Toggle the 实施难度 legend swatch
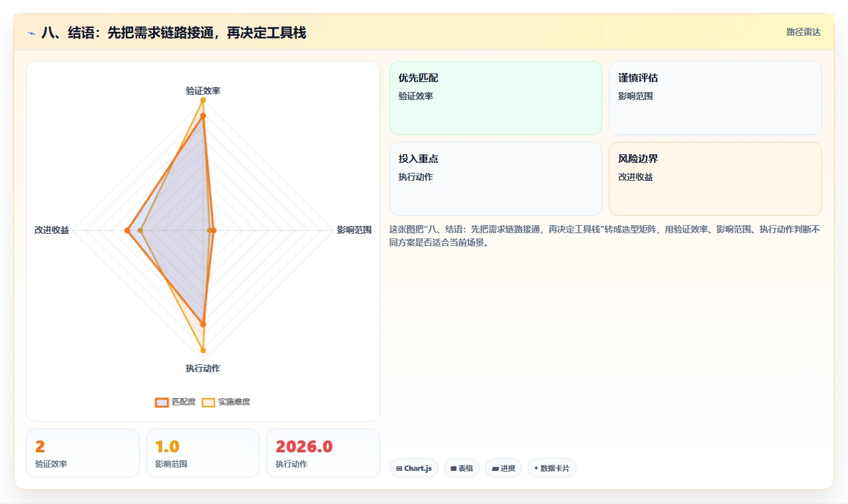The height and width of the screenshot is (504, 848). click(x=209, y=402)
